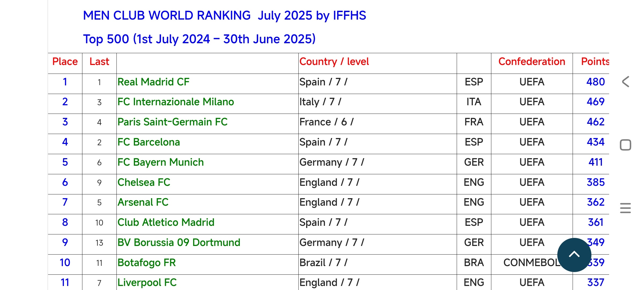The image size is (644, 290).
Task: Click Botafogo FR club name
Action: [x=147, y=263]
